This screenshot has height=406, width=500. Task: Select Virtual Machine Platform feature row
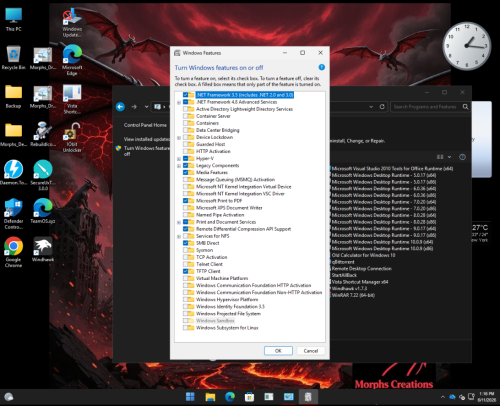tap(222, 278)
